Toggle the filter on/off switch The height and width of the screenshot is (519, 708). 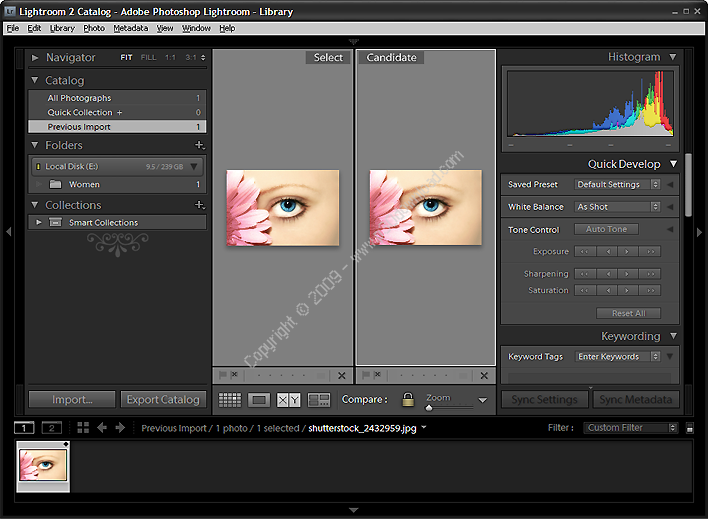[x=689, y=428]
